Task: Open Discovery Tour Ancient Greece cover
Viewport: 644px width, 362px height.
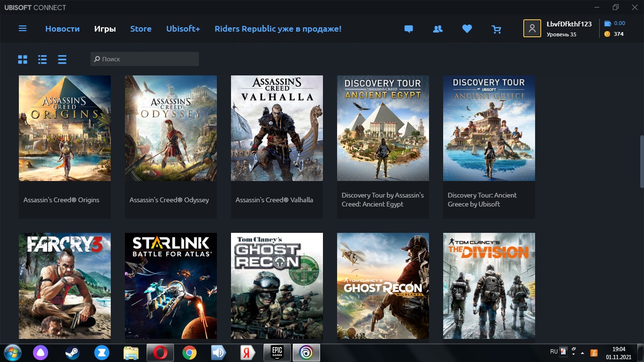Action: pos(489,128)
